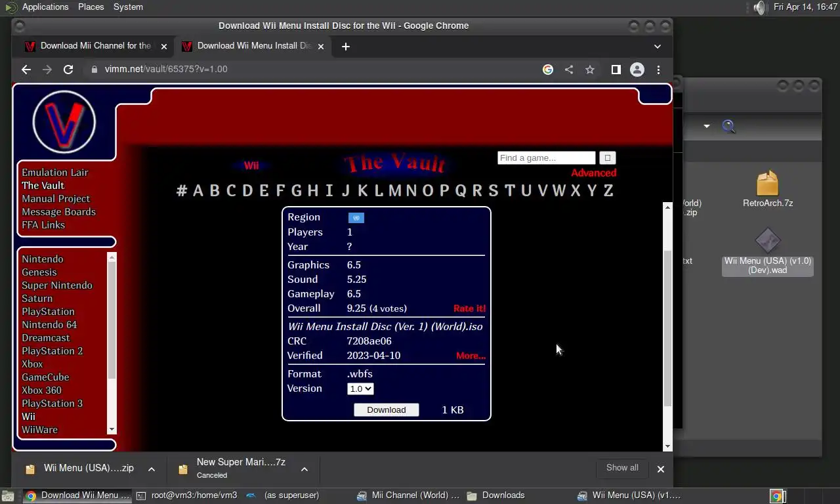
Task: Click the # symbol in alphabet index
Action: click(x=182, y=190)
